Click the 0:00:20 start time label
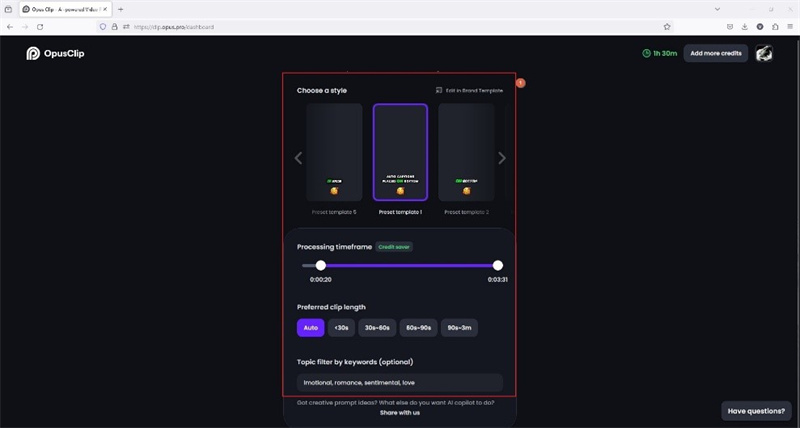This screenshot has height=428, width=800. [x=320, y=280]
